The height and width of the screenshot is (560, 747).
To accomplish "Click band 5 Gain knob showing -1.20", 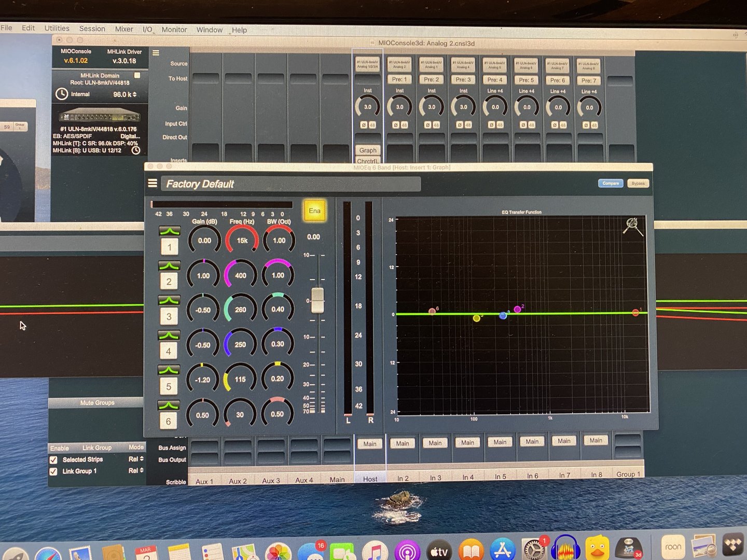I will click(202, 379).
